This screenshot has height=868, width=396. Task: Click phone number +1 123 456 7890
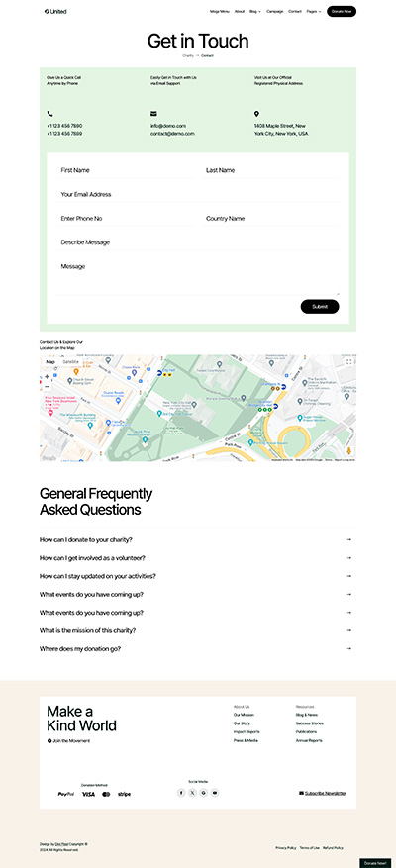tap(64, 126)
